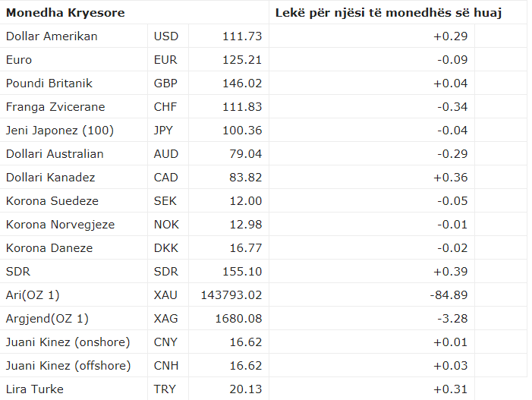Select the Franga Zvicerane row label
The height and width of the screenshot is (400, 532).
(x=55, y=107)
